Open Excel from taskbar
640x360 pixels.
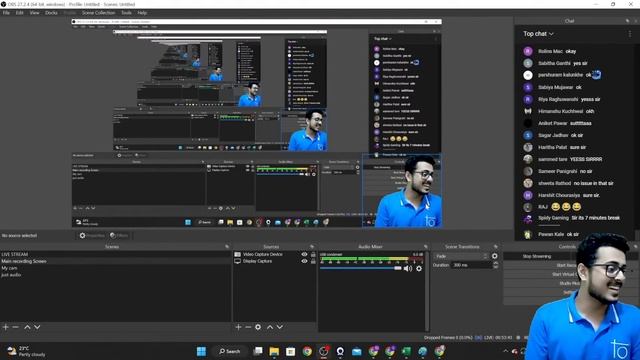click(406, 351)
